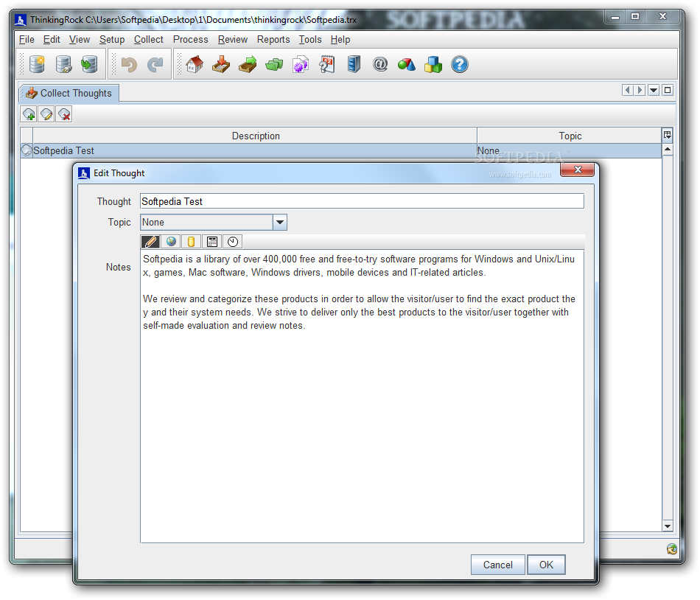Open the Collect menu
This screenshot has height=600, width=700.
149,39
